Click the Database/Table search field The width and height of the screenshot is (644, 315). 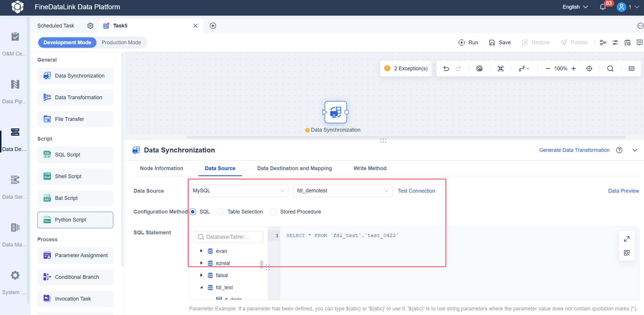point(229,237)
